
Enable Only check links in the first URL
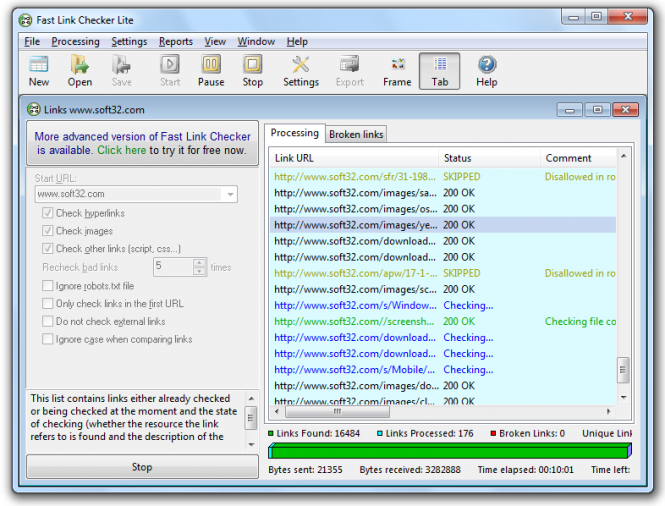tap(48, 304)
